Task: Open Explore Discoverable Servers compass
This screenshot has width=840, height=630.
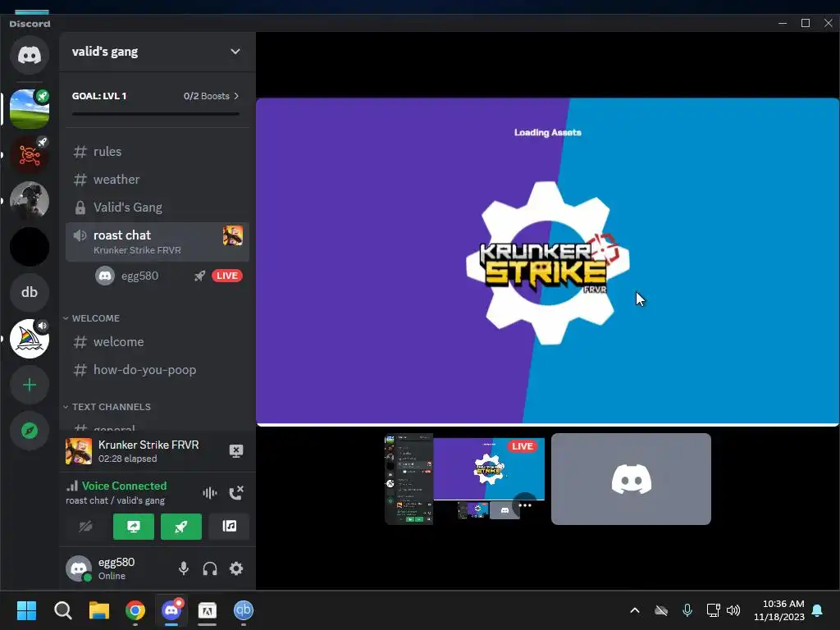Action: (30, 431)
